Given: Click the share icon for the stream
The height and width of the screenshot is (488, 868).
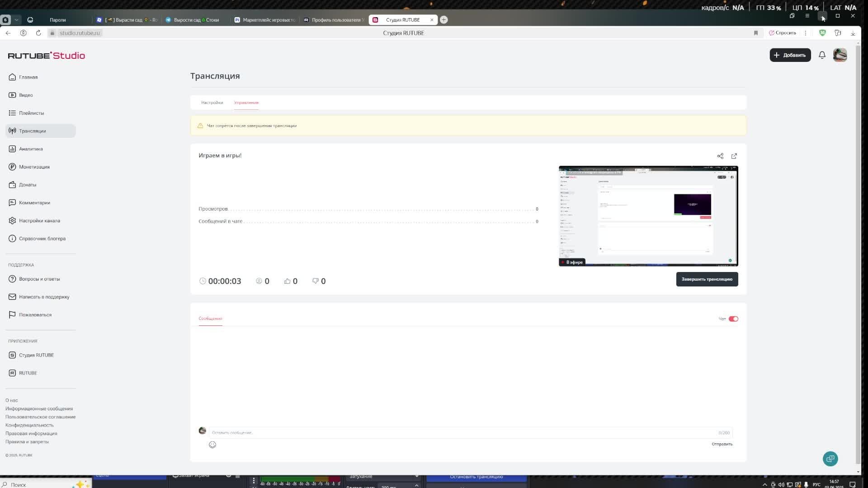Looking at the screenshot, I should [x=720, y=156].
